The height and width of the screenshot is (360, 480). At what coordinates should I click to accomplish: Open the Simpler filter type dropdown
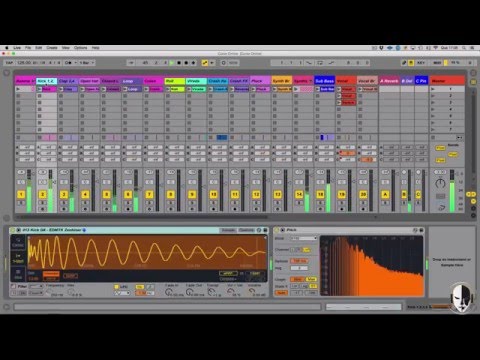click(x=36, y=287)
